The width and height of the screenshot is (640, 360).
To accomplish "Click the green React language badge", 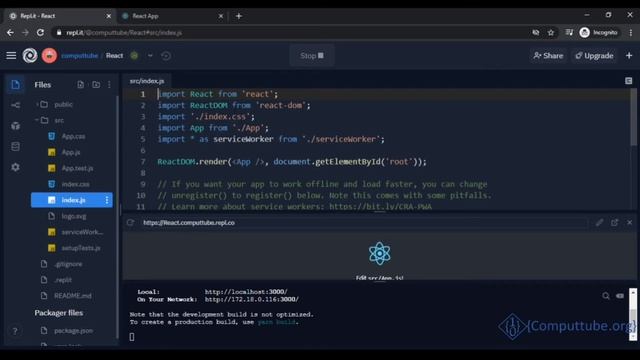I will [134, 56].
